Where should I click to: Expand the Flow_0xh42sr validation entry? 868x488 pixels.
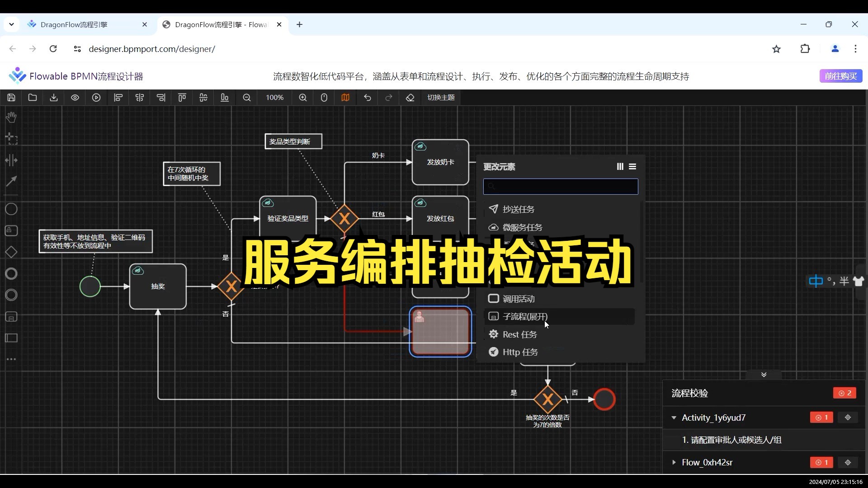(674, 462)
